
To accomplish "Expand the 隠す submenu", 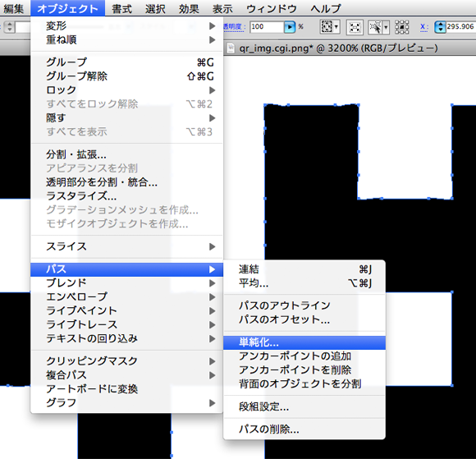I will [x=127, y=118].
